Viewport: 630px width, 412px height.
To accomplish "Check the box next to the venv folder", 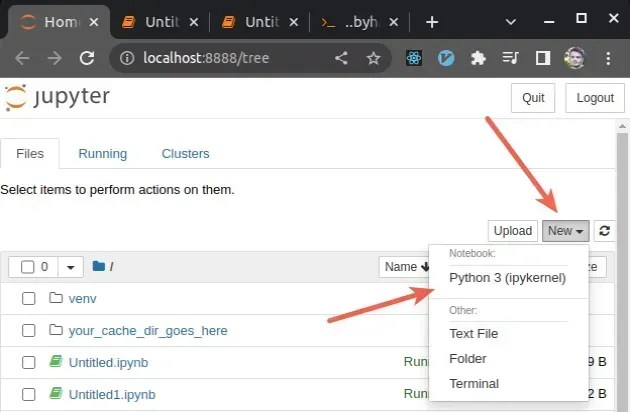I will pos(29,299).
